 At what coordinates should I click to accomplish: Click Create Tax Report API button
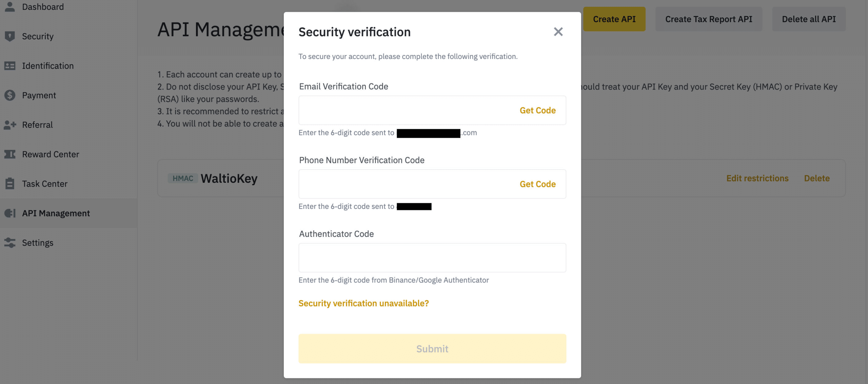708,19
